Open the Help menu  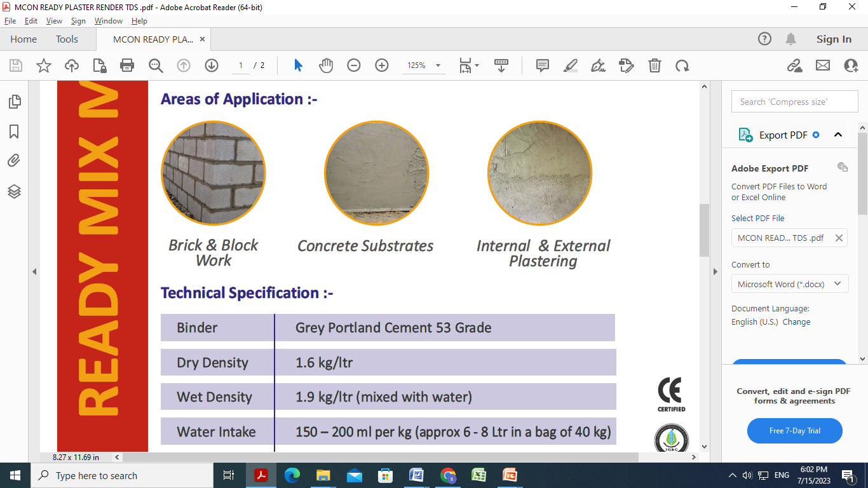[139, 21]
